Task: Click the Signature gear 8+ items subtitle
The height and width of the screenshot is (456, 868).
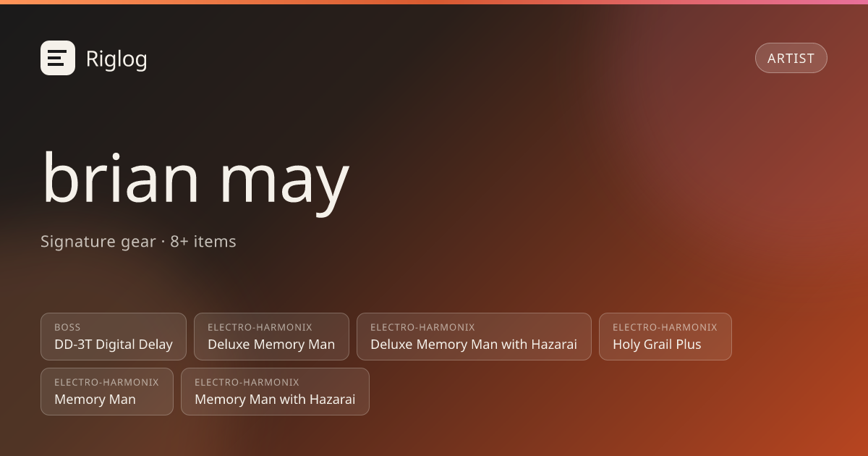Action: tap(138, 242)
